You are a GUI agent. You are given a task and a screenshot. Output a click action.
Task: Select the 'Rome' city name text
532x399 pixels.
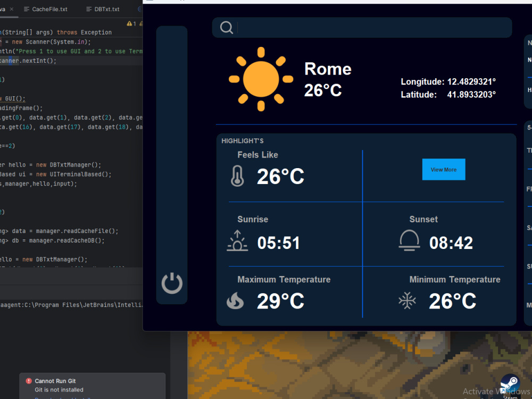[328, 69]
